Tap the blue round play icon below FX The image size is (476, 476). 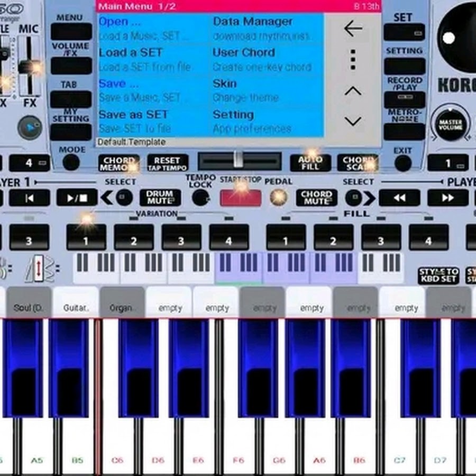tap(30, 127)
